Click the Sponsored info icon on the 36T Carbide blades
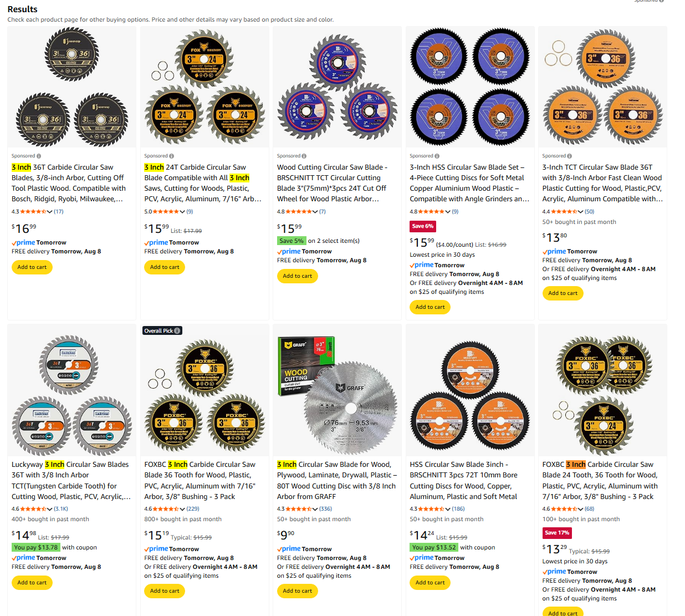This screenshot has width=685, height=616. (x=39, y=156)
